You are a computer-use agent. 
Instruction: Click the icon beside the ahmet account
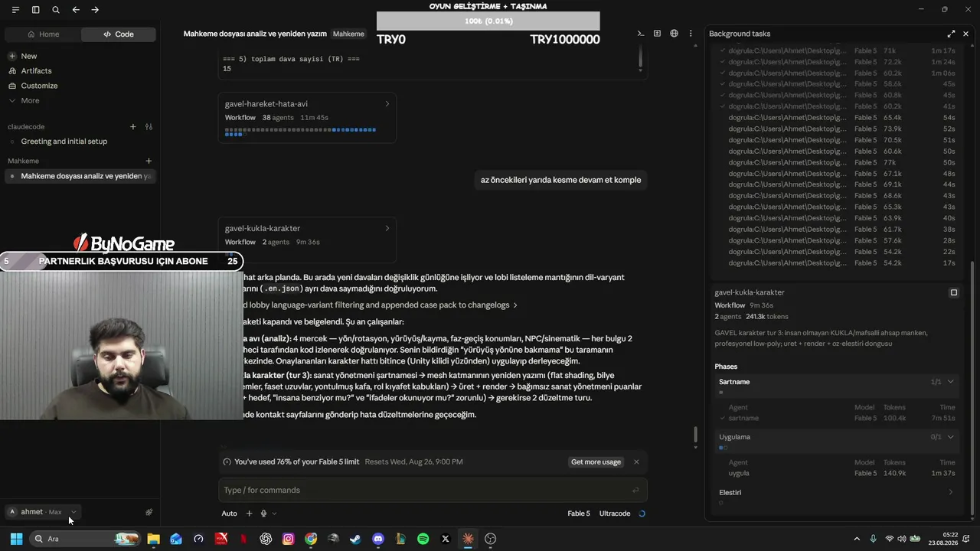tap(149, 512)
